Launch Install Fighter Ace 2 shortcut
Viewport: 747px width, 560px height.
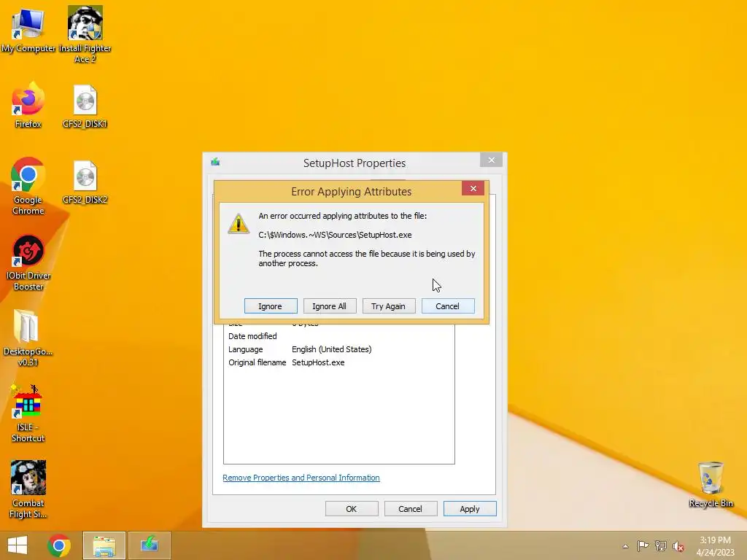point(85,34)
